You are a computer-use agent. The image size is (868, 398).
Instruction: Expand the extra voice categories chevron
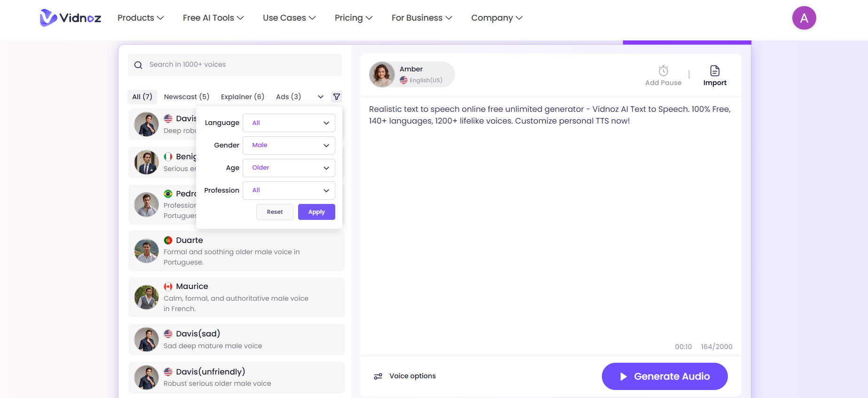[320, 97]
